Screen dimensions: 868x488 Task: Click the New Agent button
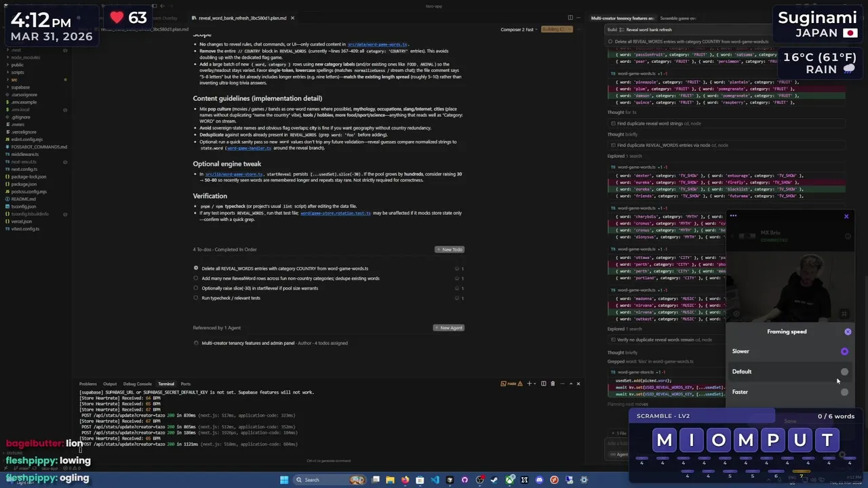(448, 328)
